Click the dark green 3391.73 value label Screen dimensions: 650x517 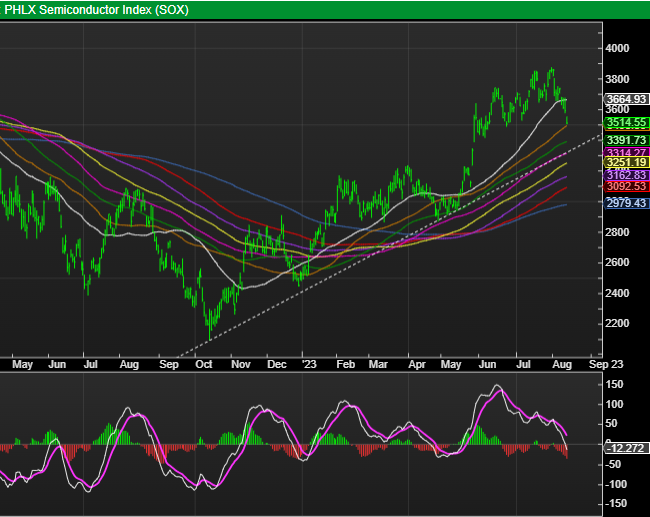tap(626, 140)
